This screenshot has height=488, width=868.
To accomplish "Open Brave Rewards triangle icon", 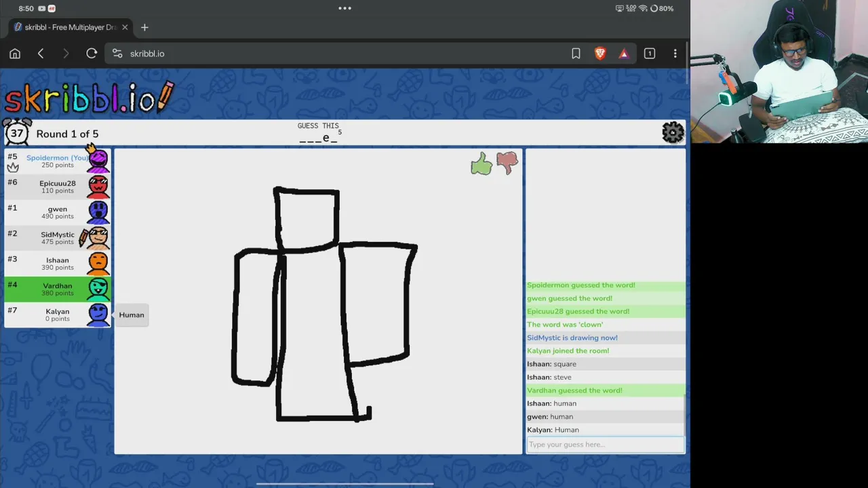I will [x=624, y=54].
